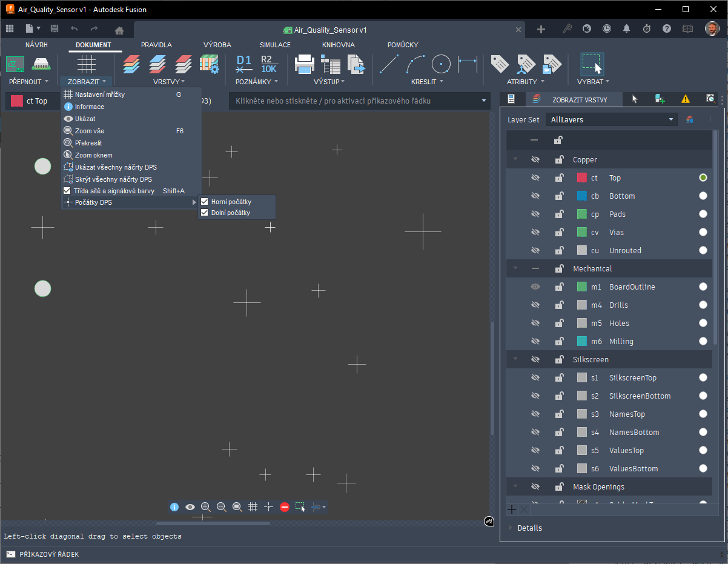Click the cb Bottom layer color swatch

[x=582, y=196]
